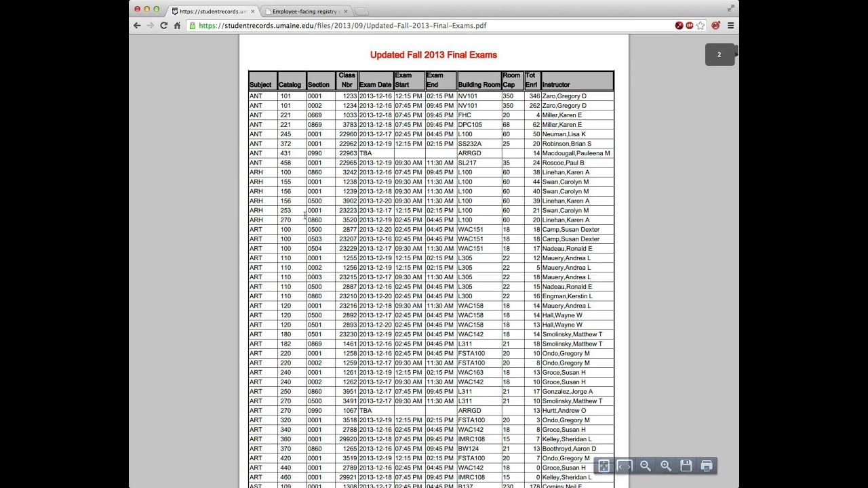Click class number 22960

[348, 134]
